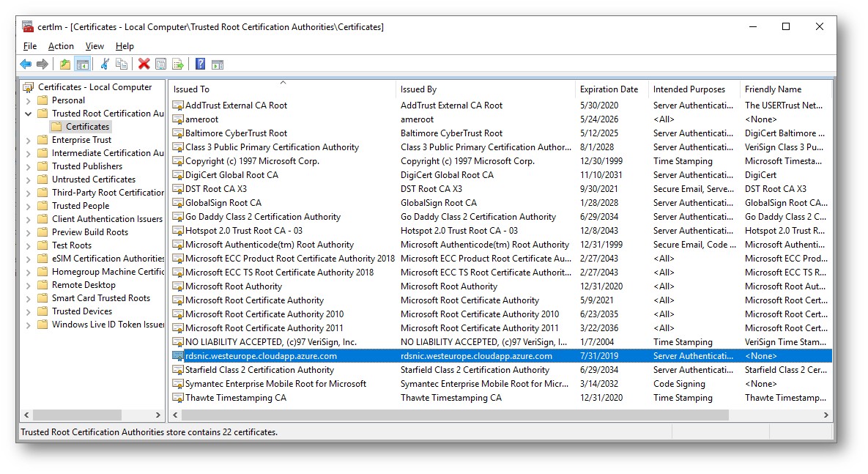868x474 pixels.
Task: Click the Properties toolbar icon
Action: [x=160, y=64]
